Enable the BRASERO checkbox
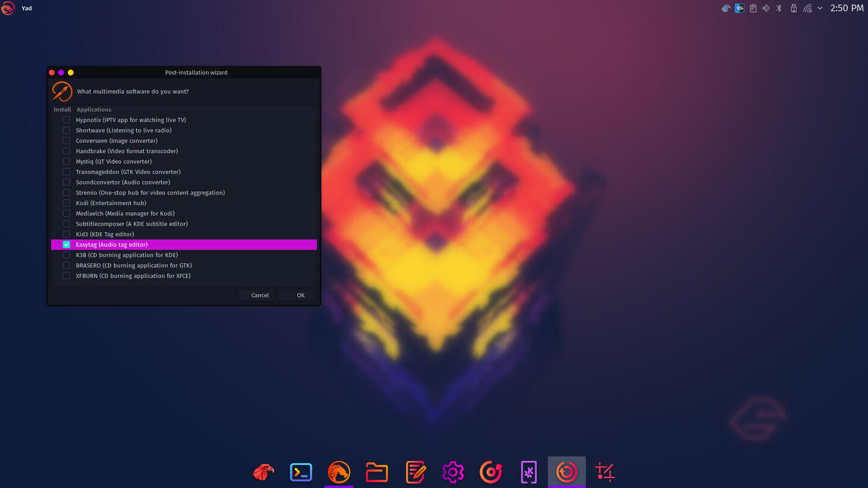 coord(66,265)
